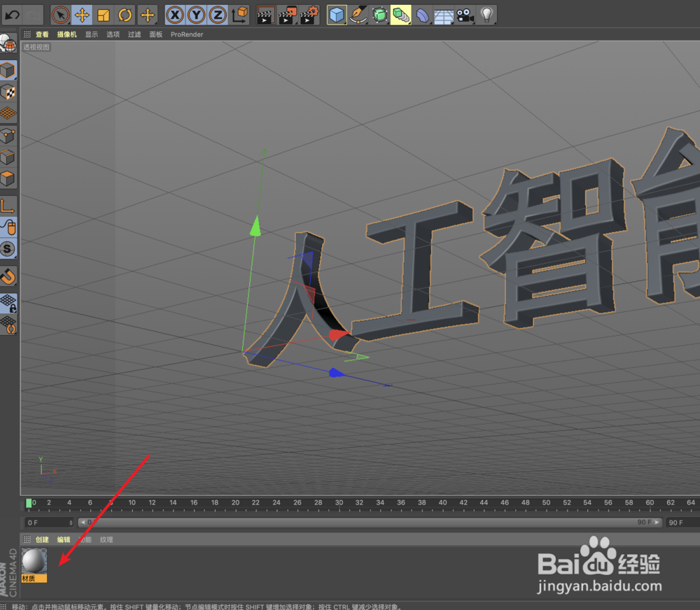The width and height of the screenshot is (700, 610).
Task: Toggle Snap magnet icon
Action: [x=8, y=276]
